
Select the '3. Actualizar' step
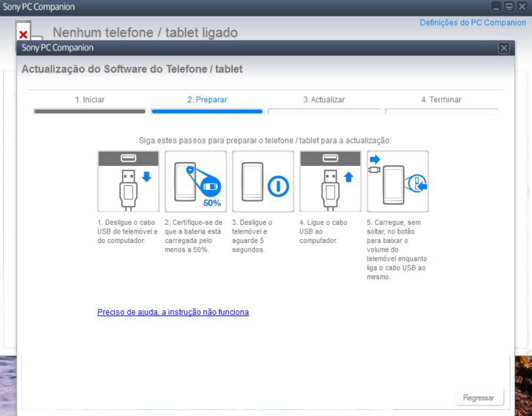[324, 100]
